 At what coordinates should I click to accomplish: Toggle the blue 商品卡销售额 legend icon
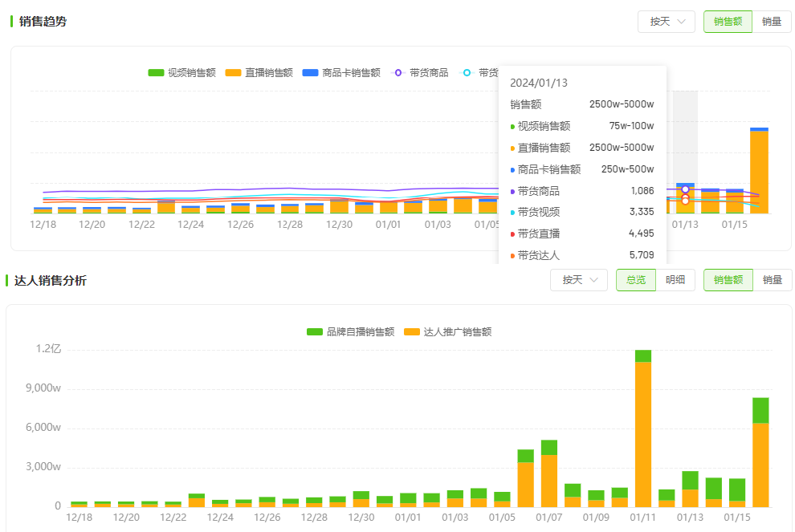(310, 73)
